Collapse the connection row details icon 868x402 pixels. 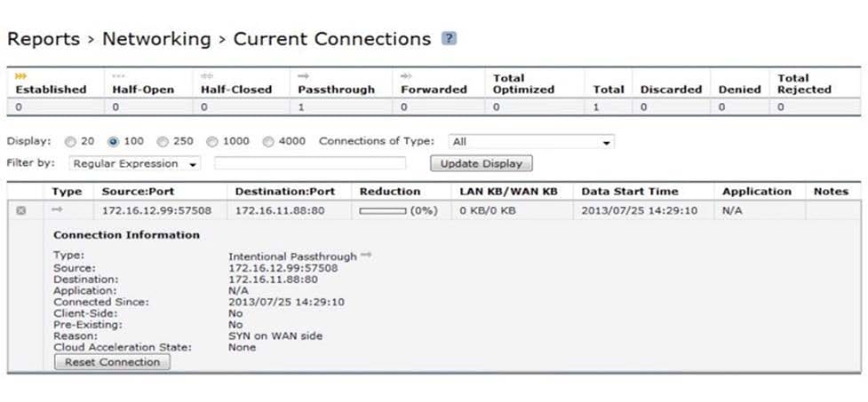point(21,210)
